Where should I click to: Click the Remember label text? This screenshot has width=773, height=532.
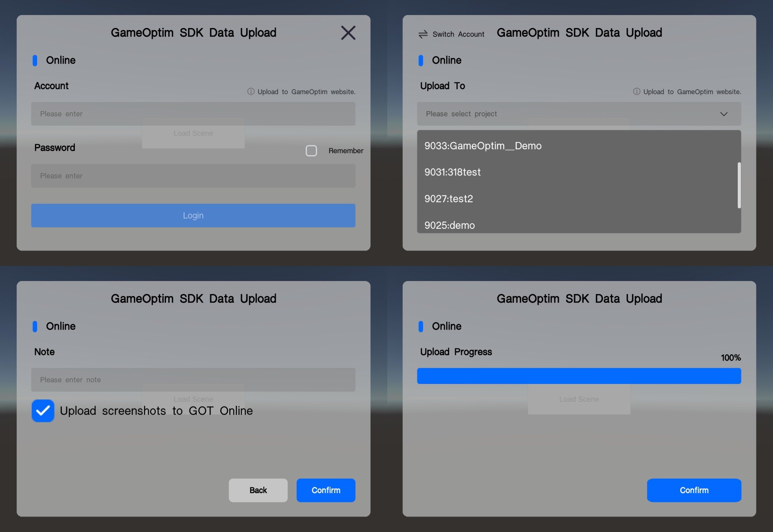click(x=346, y=151)
